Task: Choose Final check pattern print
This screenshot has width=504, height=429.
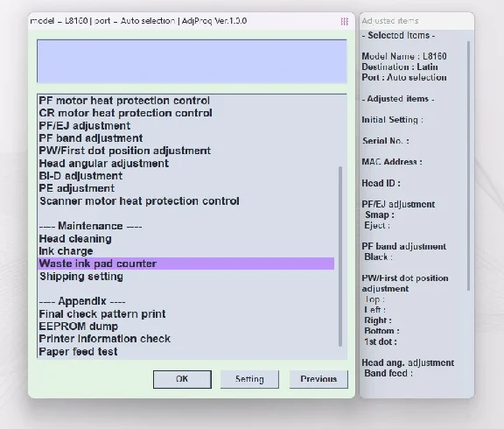Action: point(102,314)
